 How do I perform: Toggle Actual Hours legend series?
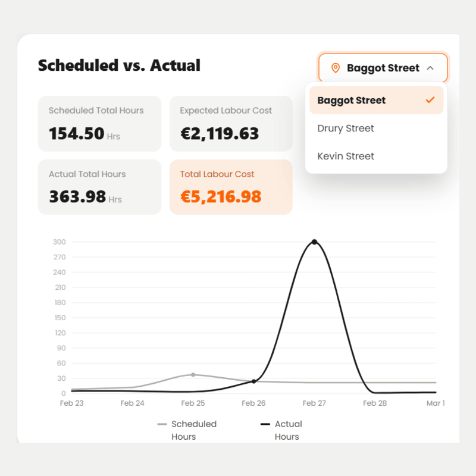[x=281, y=430]
